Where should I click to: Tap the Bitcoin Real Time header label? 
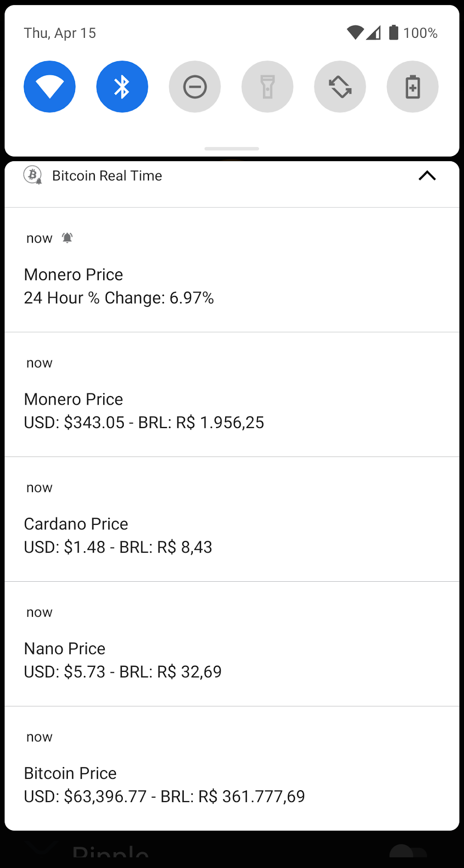tap(107, 176)
